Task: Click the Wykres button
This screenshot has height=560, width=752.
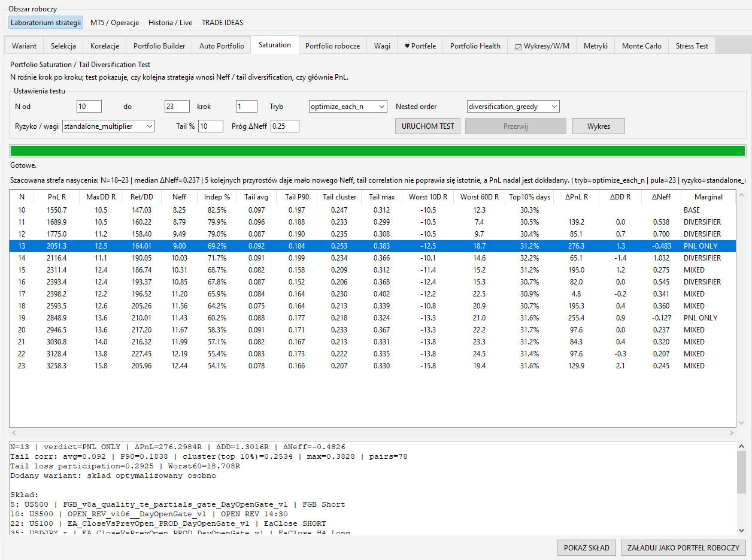Action: pos(599,126)
